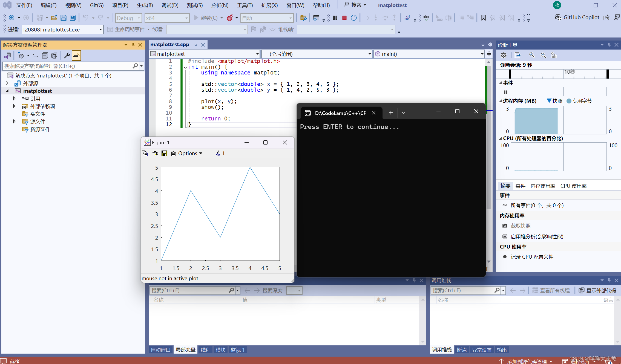Viewport: 621px width, 364px height.
Task: Switch to the 内存使用率 tab
Action: (x=543, y=186)
